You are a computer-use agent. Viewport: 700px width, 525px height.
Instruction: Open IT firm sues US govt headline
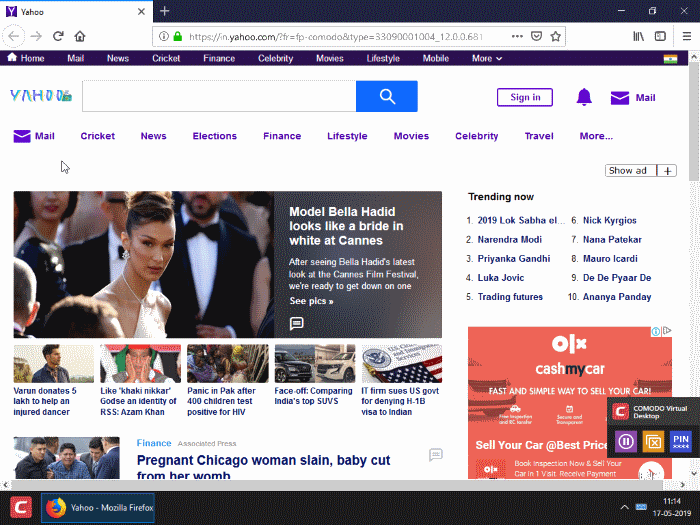pyautogui.click(x=400, y=401)
